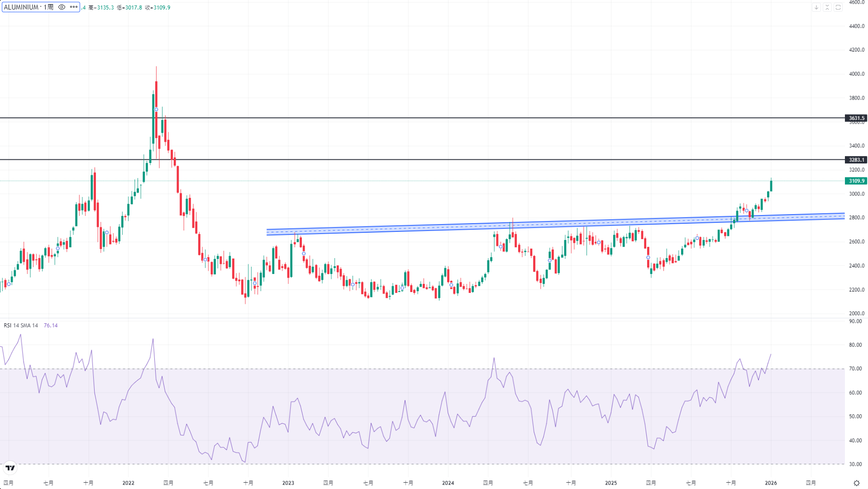Click the 2022 price peak event marker circle

click(x=157, y=110)
